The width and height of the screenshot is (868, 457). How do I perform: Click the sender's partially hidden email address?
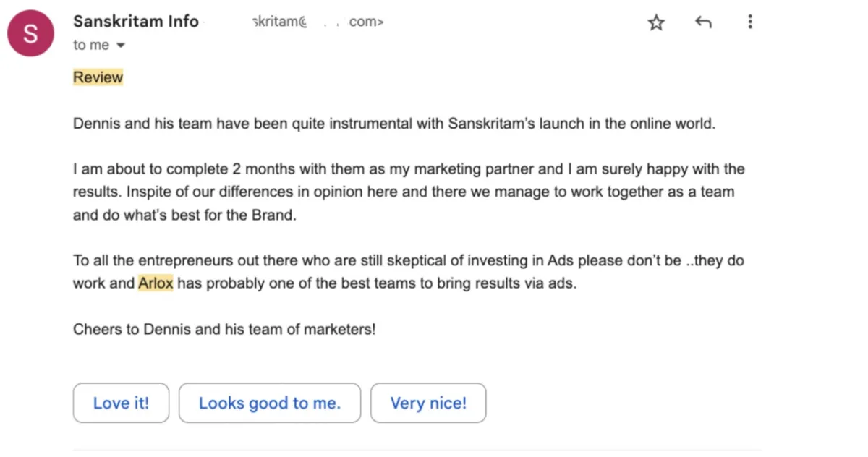point(317,22)
